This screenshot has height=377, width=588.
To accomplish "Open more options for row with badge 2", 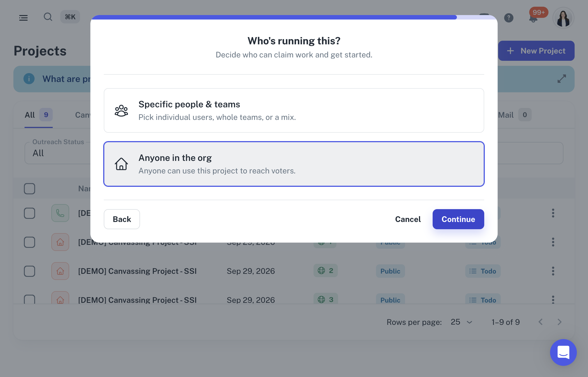I will coord(553,271).
